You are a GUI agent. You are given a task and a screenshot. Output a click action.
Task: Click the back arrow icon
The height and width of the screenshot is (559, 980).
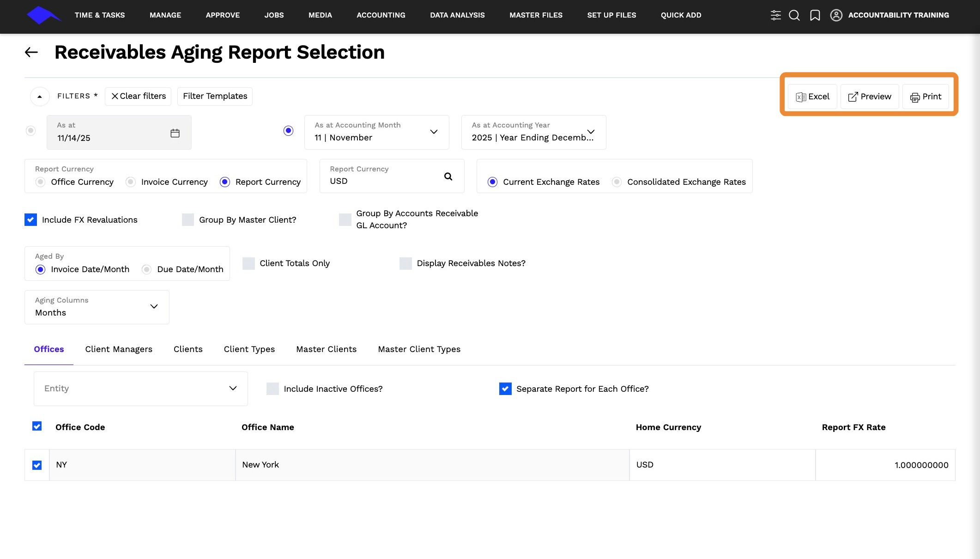(31, 52)
